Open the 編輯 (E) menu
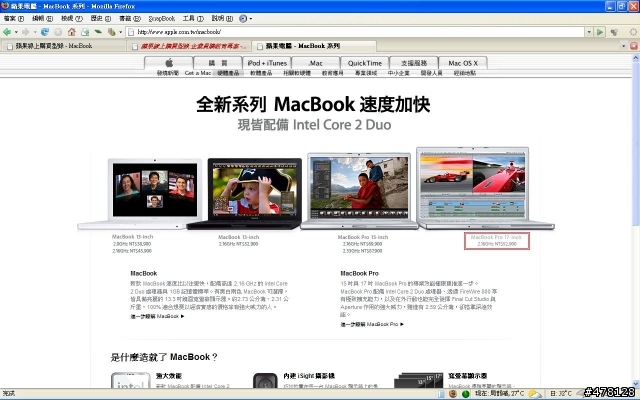The image size is (640, 400). coord(42,18)
